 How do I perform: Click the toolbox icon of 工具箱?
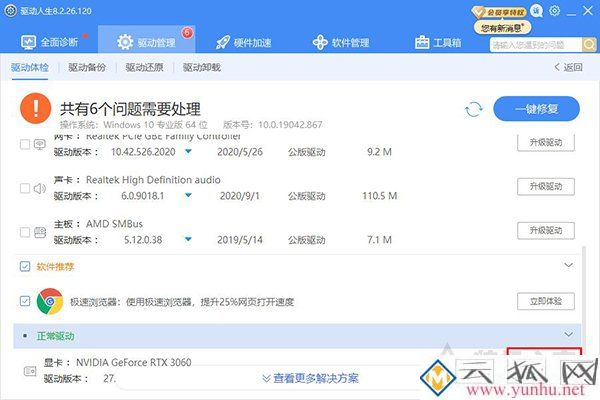[x=422, y=42]
